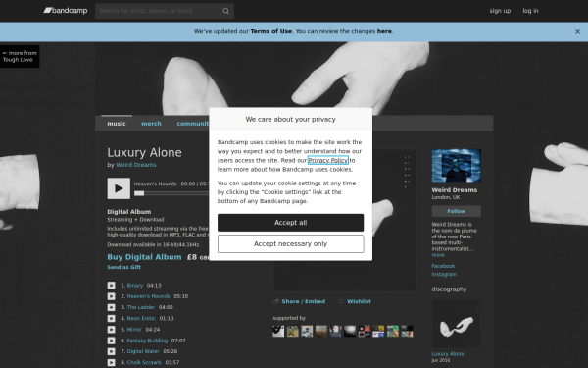Play track 3 The Ladder

(112, 307)
